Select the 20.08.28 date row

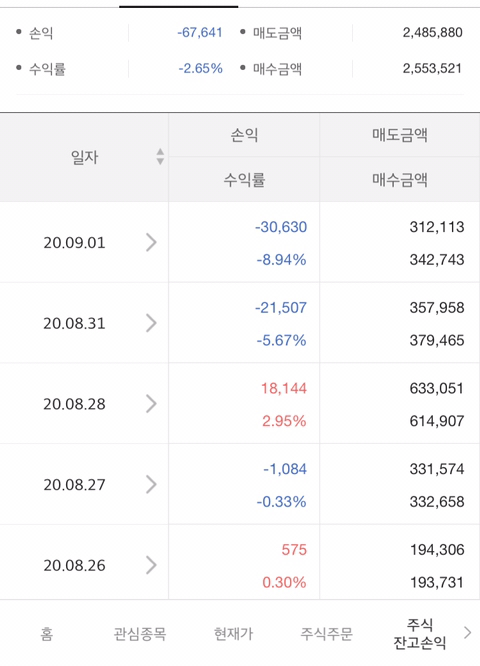point(84,404)
